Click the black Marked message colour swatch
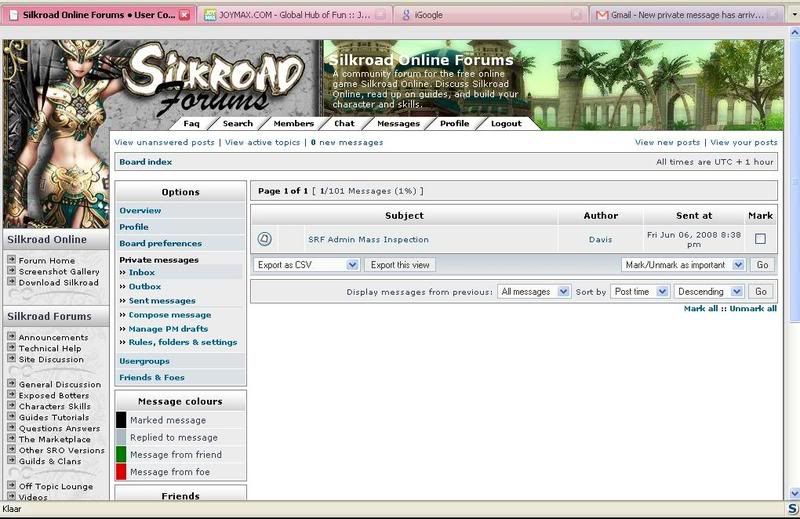The width and height of the screenshot is (800, 519). click(x=121, y=420)
